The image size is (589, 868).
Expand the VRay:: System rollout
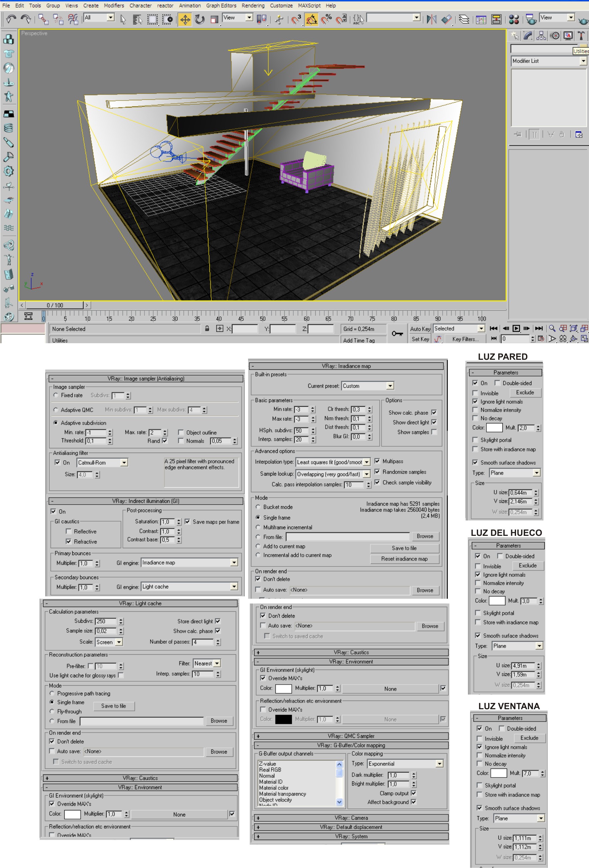(x=351, y=836)
